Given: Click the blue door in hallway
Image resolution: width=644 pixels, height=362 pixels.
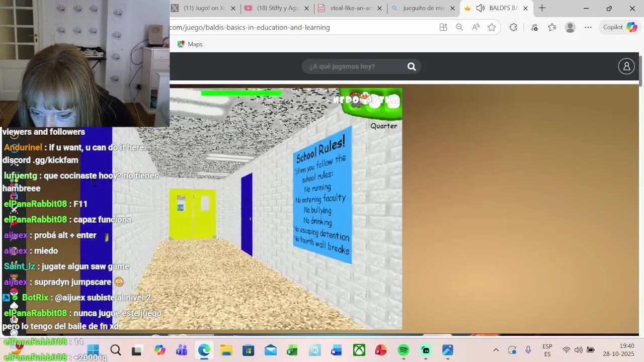Looking at the screenshot, I should coord(247,215).
